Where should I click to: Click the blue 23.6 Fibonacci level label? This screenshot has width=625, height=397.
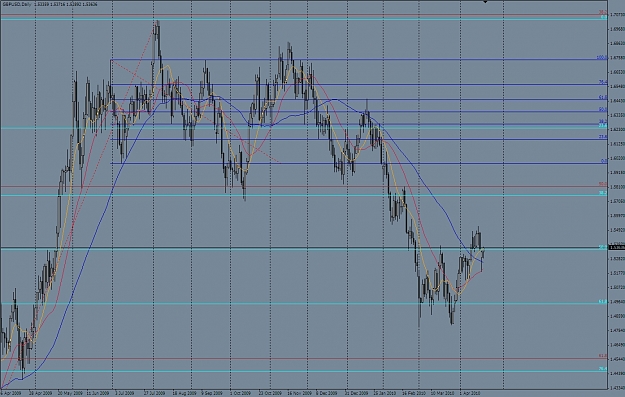(603, 137)
